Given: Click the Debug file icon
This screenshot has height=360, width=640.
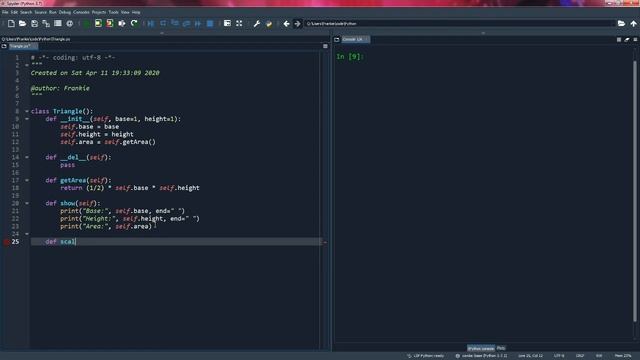Looking at the screenshot, I should [151, 24].
